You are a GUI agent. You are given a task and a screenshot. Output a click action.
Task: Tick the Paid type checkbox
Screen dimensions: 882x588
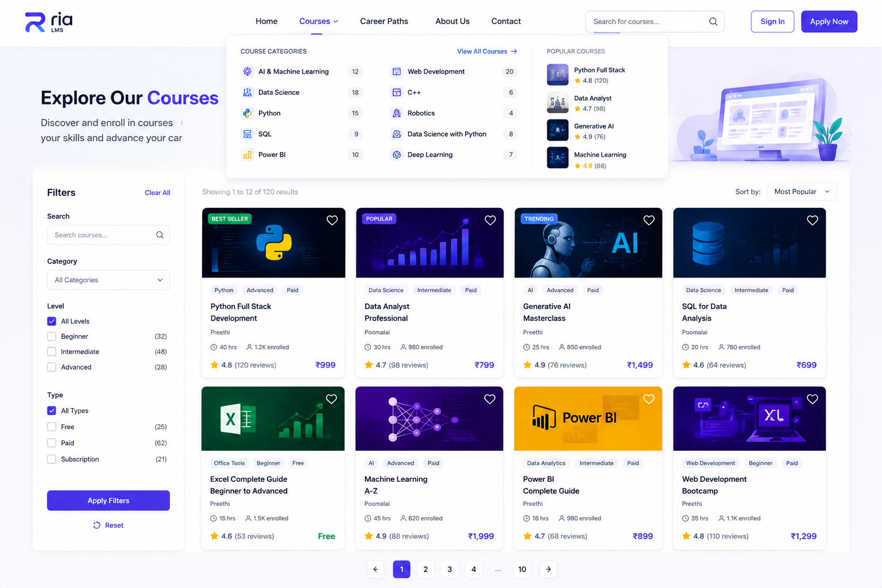pos(52,443)
